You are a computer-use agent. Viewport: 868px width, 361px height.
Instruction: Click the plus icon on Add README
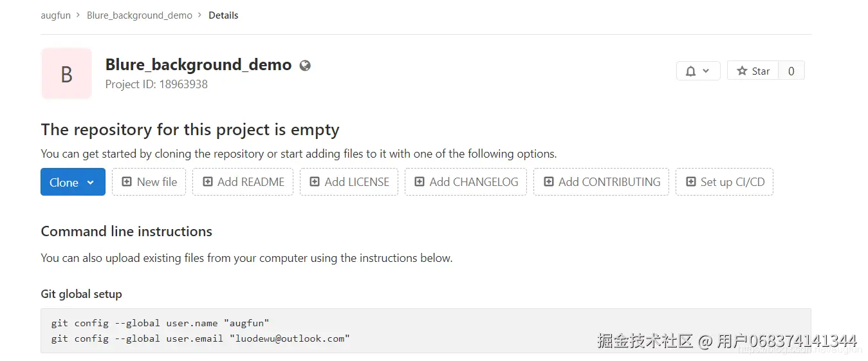(x=208, y=182)
